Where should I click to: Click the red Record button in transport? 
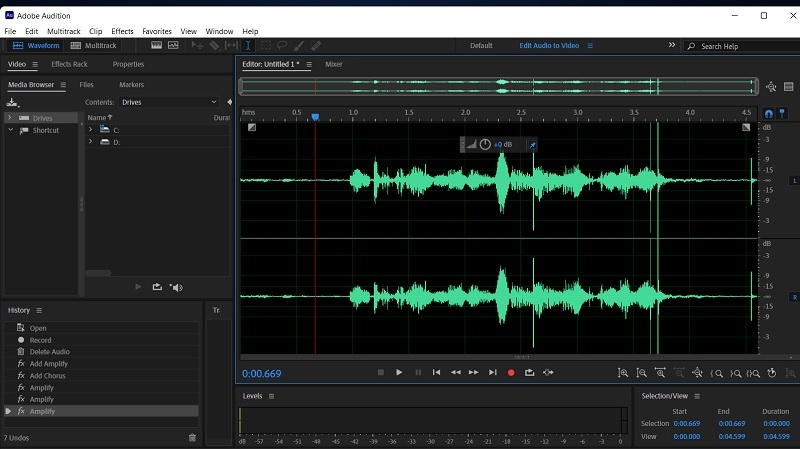click(511, 372)
